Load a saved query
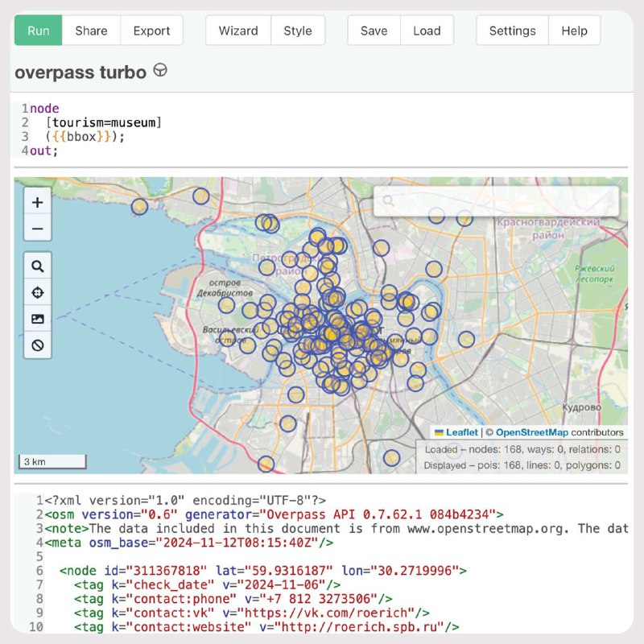This screenshot has width=644, height=644. [x=427, y=31]
